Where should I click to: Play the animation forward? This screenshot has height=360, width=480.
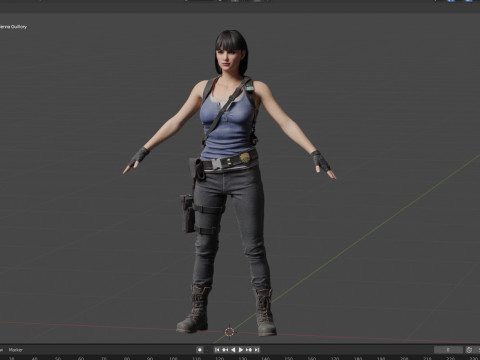(x=241, y=350)
